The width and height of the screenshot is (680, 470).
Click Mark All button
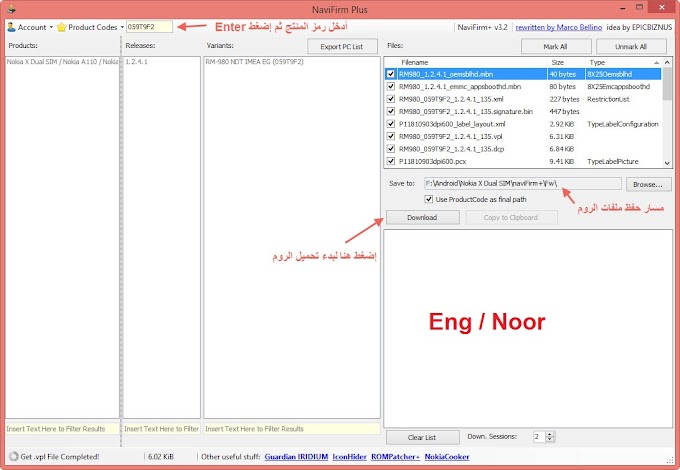pyautogui.click(x=556, y=46)
